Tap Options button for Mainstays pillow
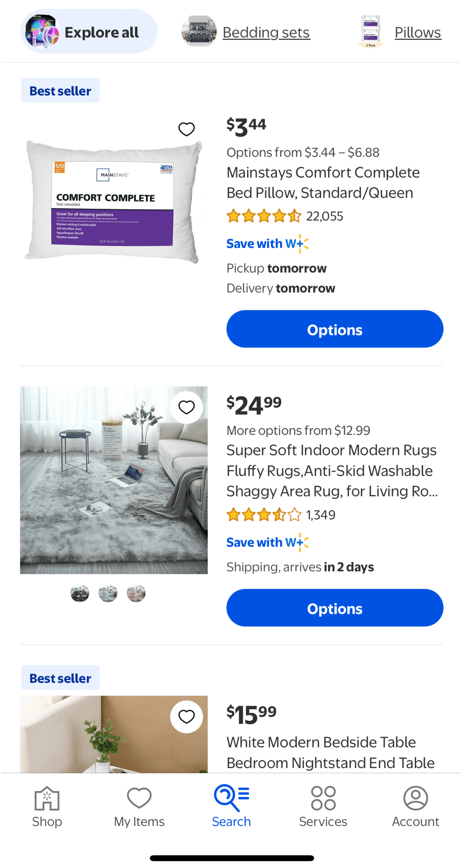This screenshot has height=868, width=461. [x=335, y=329]
